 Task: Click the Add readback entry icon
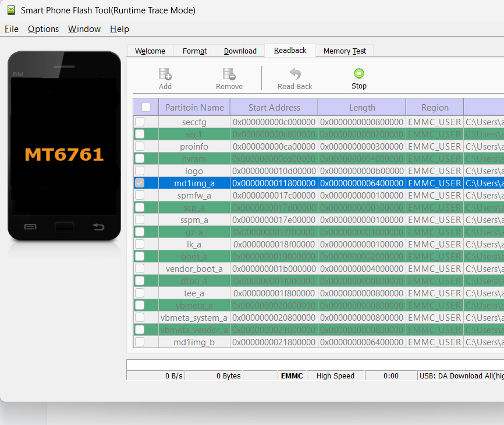tap(165, 74)
